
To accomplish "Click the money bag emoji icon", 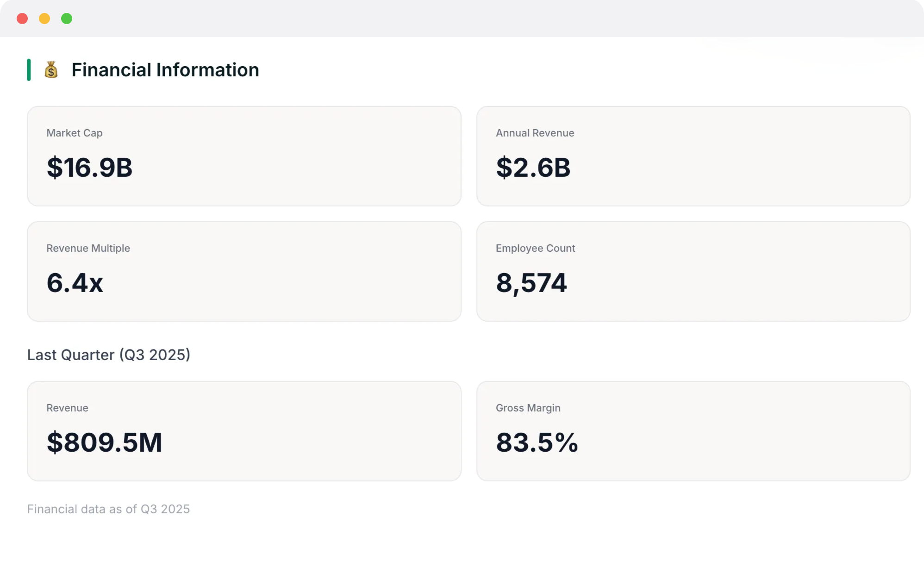I will (51, 70).
